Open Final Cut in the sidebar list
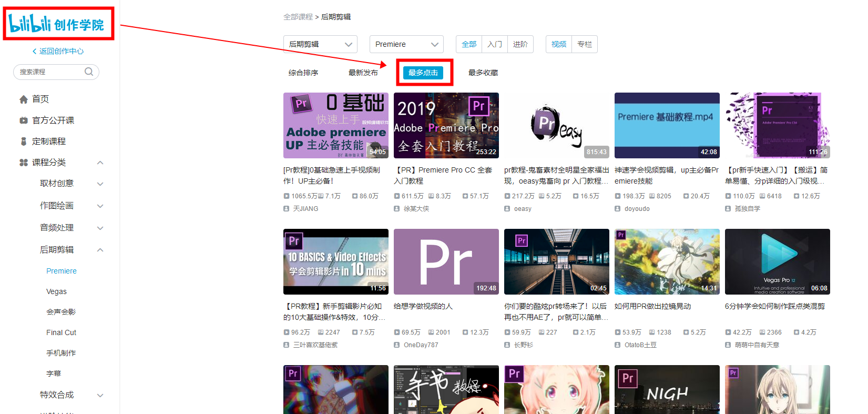Image resolution: width=868 pixels, height=414 pixels. (61, 332)
